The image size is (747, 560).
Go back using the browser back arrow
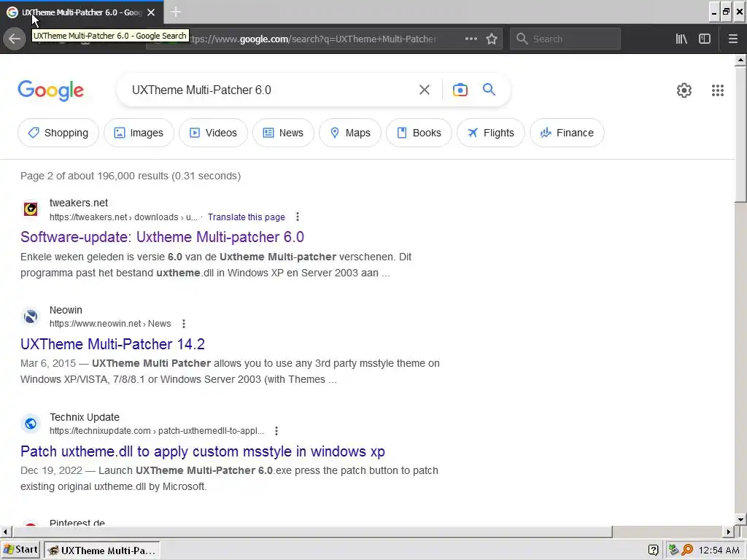click(15, 39)
